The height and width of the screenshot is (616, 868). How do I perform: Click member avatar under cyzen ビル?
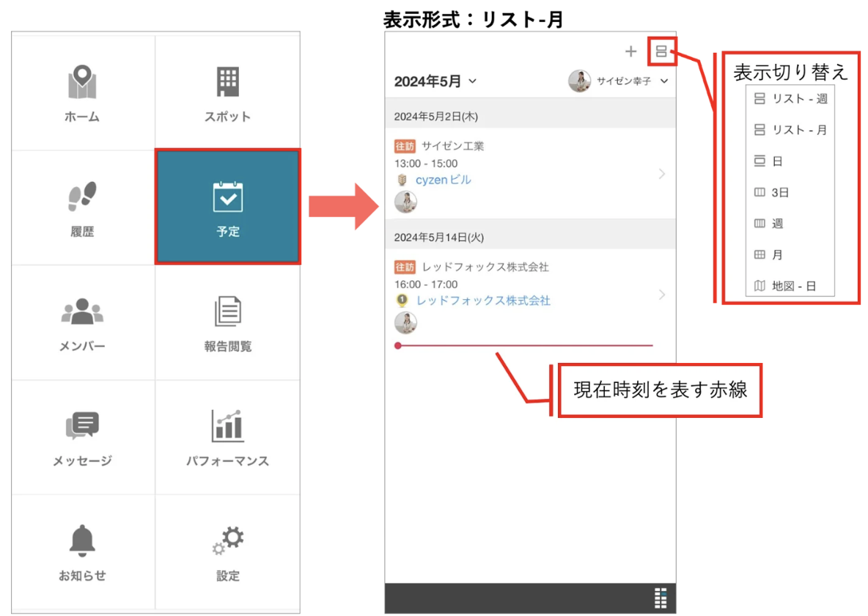(405, 202)
